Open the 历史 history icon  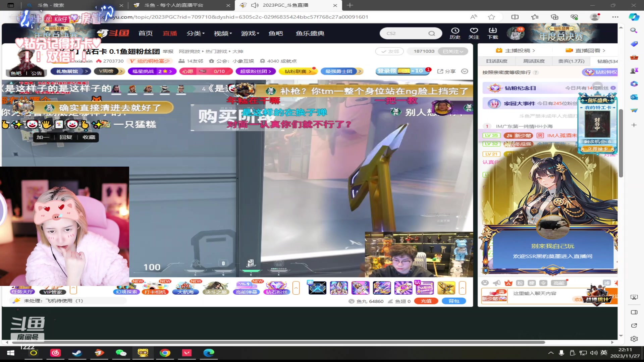455,33
